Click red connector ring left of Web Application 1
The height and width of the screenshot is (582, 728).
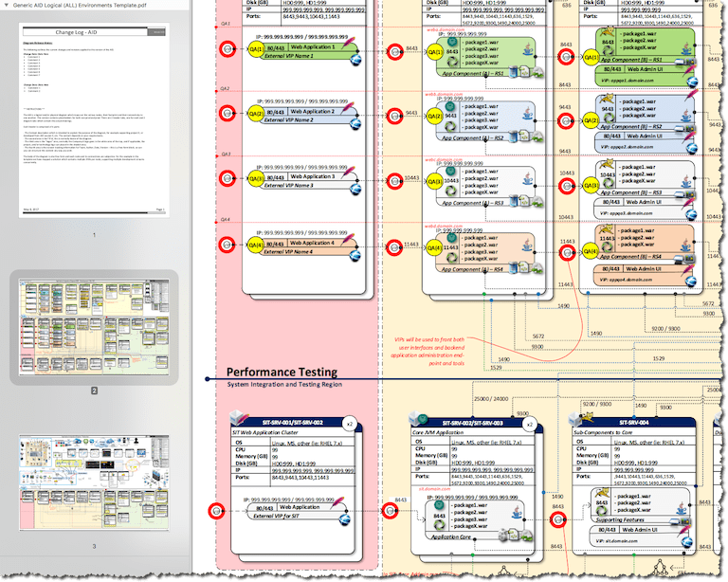point(227,48)
